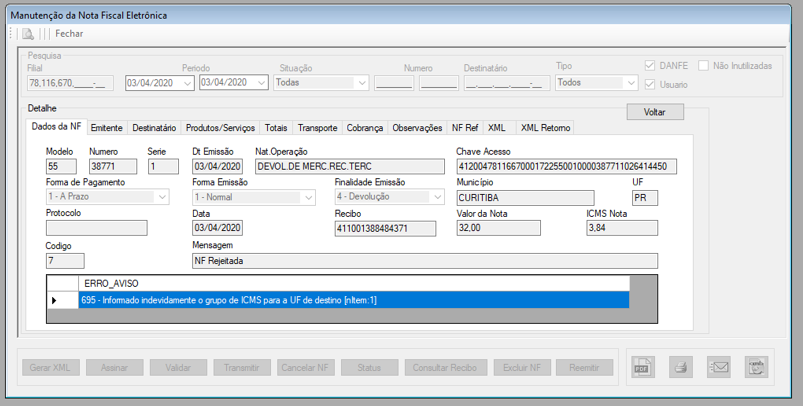Expand the Situação Todas dropdown
This screenshot has width=803, height=406.
362,83
